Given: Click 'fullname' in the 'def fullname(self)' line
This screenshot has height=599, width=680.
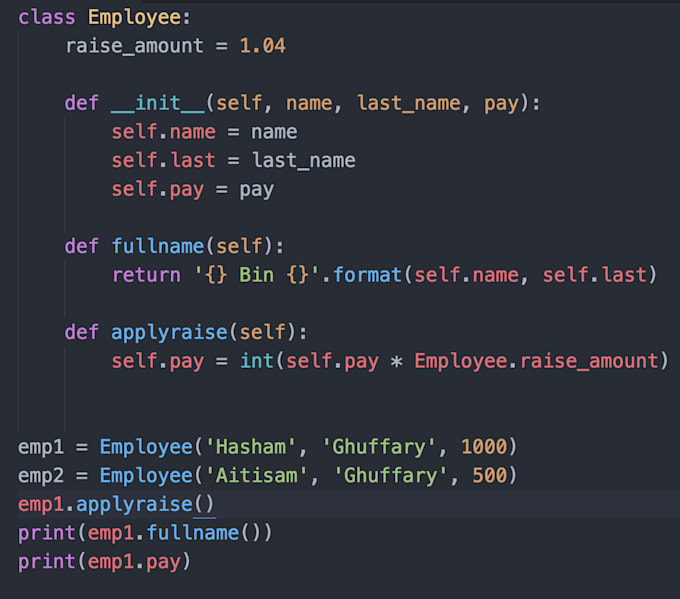Looking at the screenshot, I should [157, 246].
